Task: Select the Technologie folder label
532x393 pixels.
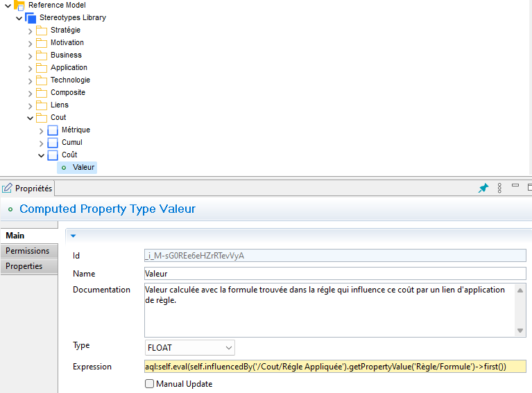Action: pos(70,80)
